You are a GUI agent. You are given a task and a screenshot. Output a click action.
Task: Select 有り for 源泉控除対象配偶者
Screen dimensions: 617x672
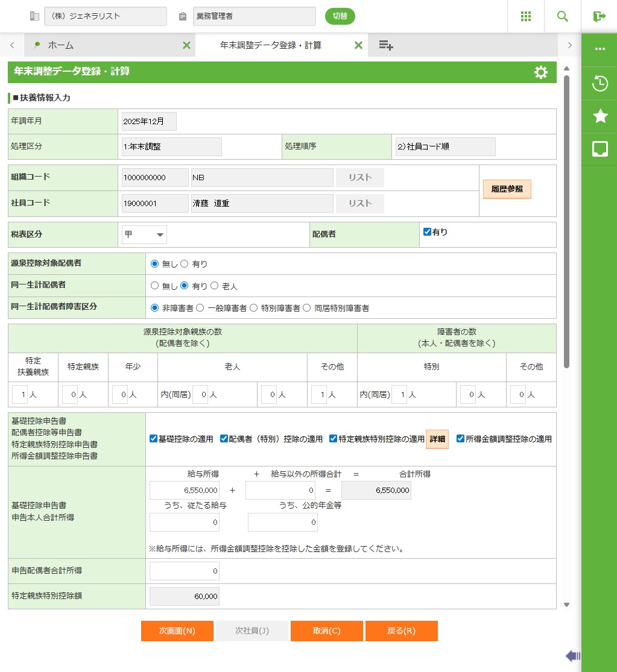pos(185,264)
